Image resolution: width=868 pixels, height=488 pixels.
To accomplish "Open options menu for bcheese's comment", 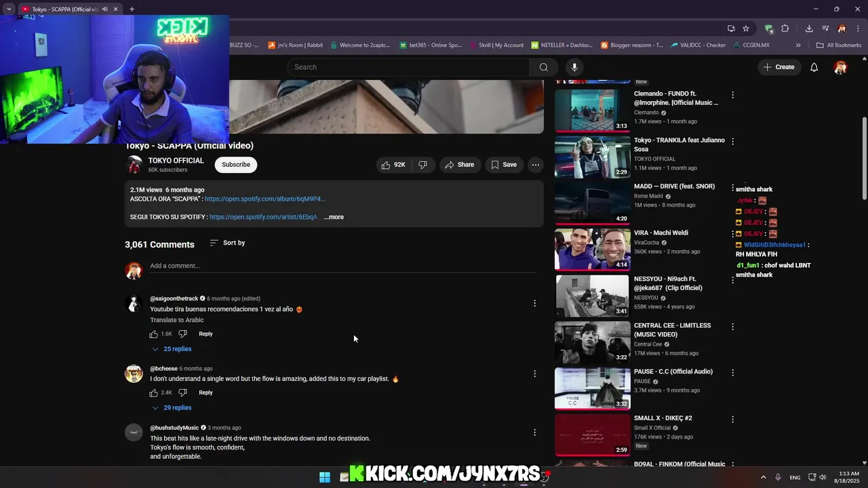I will coord(534,373).
